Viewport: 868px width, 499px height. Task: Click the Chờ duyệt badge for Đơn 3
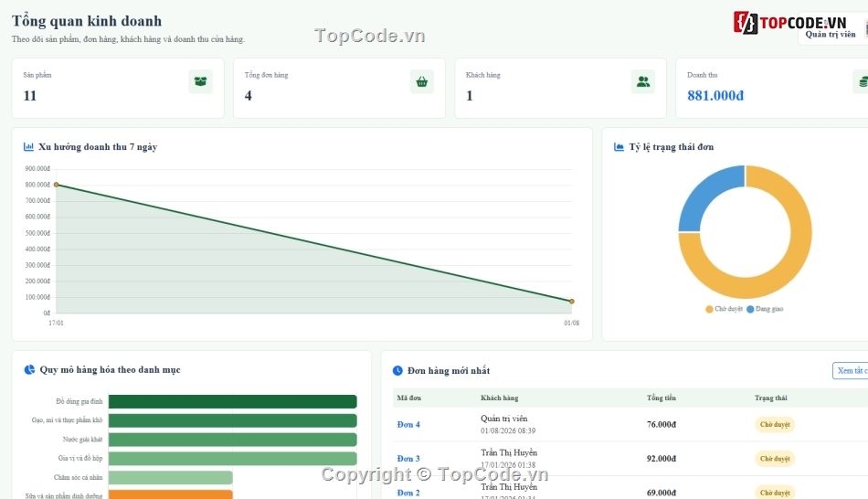(x=775, y=459)
